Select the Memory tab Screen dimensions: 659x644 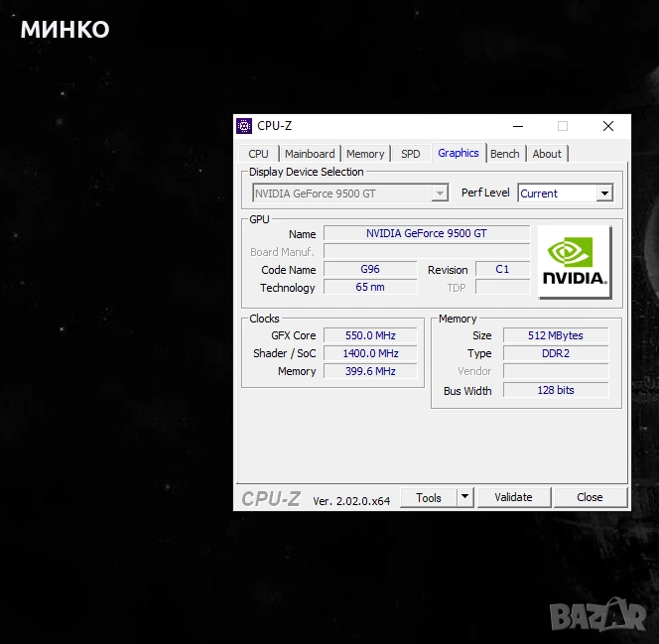(x=365, y=154)
